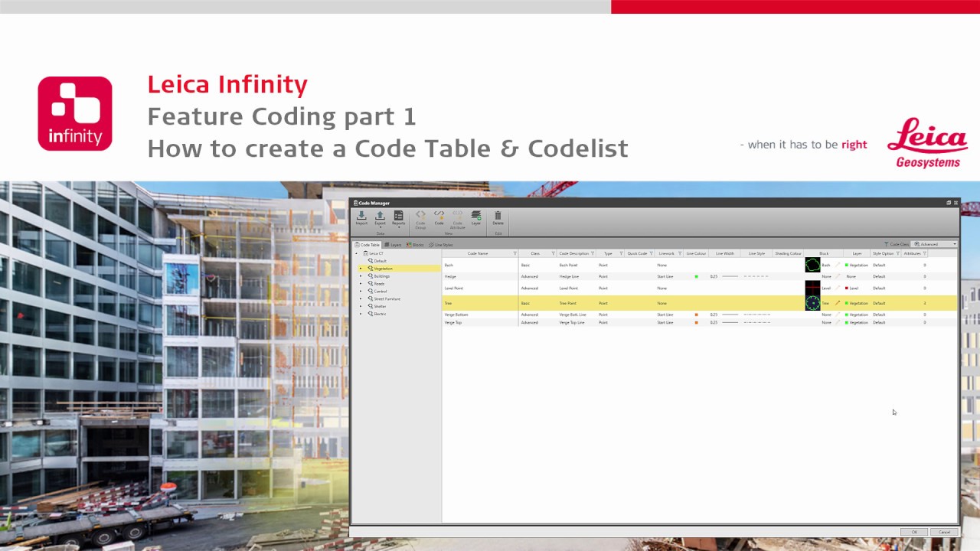Image resolution: width=980 pixels, height=551 pixels.
Task: Select the Leica CT code table node
Action: pos(375,253)
